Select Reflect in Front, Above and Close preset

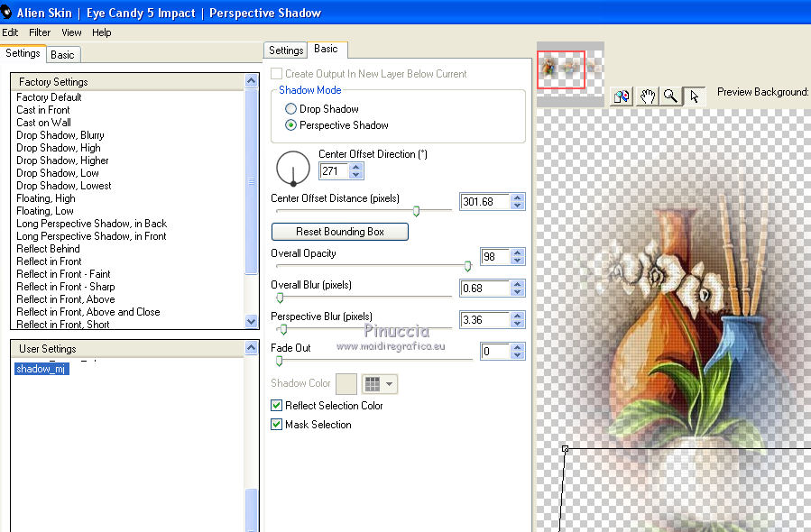coord(88,312)
